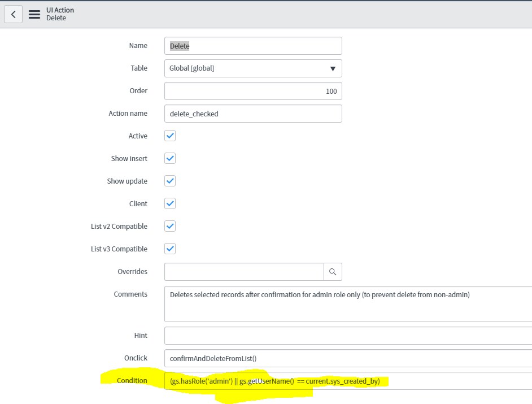This screenshot has height=404, width=532.
Task: Select the Global [global] table combo box
Action: 253,68
